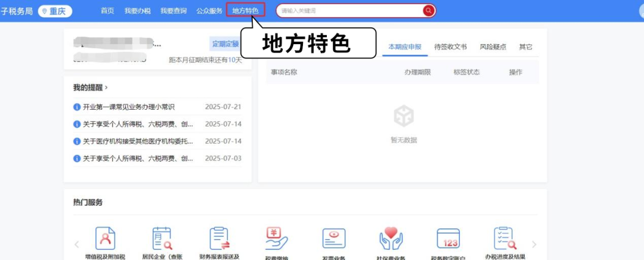Show next hot services with right arrow

pyautogui.click(x=534, y=244)
